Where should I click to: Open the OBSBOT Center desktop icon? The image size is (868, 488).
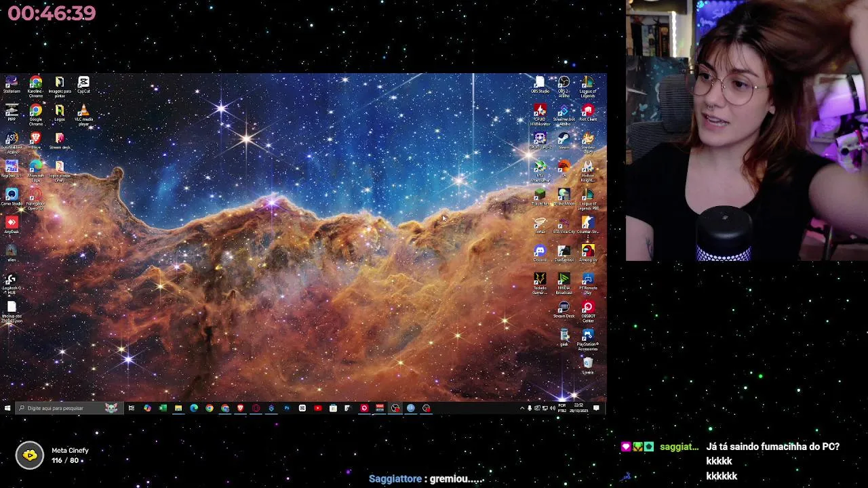point(588,312)
